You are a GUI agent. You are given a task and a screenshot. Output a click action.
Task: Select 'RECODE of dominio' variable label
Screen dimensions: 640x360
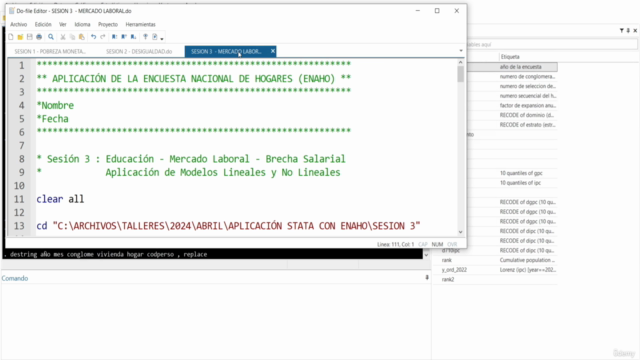point(527,116)
